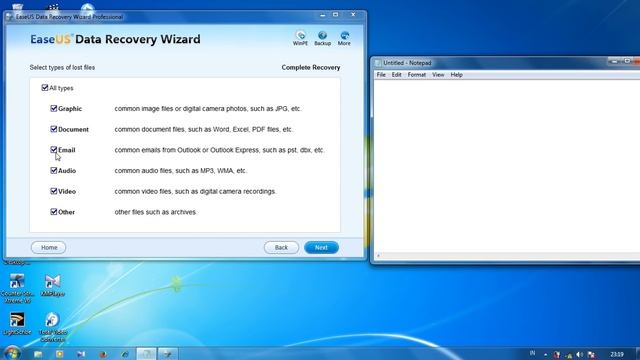Open the Format menu in Notepad
Image resolution: width=640 pixels, height=360 pixels.
tap(417, 75)
